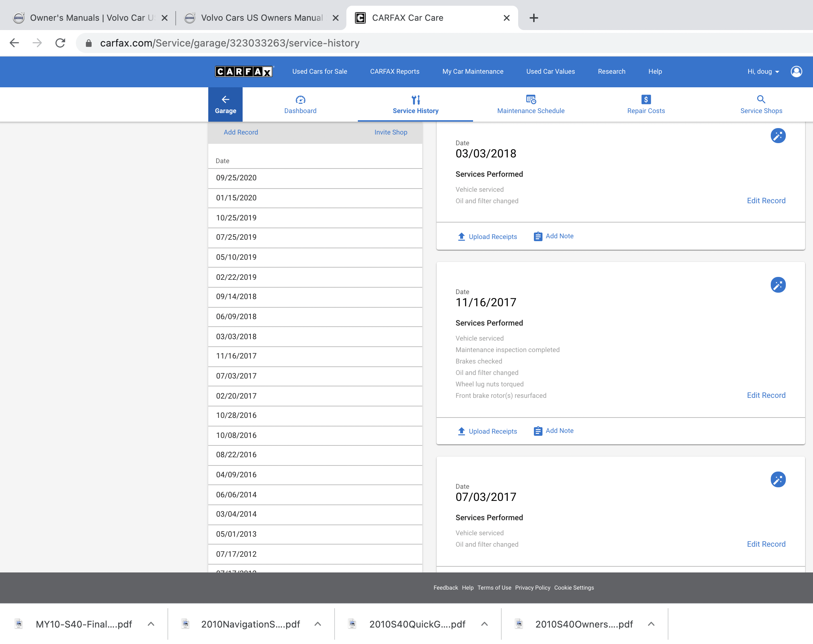
Task: Upload Receipts for the 11/16/2017 record
Action: [487, 431]
